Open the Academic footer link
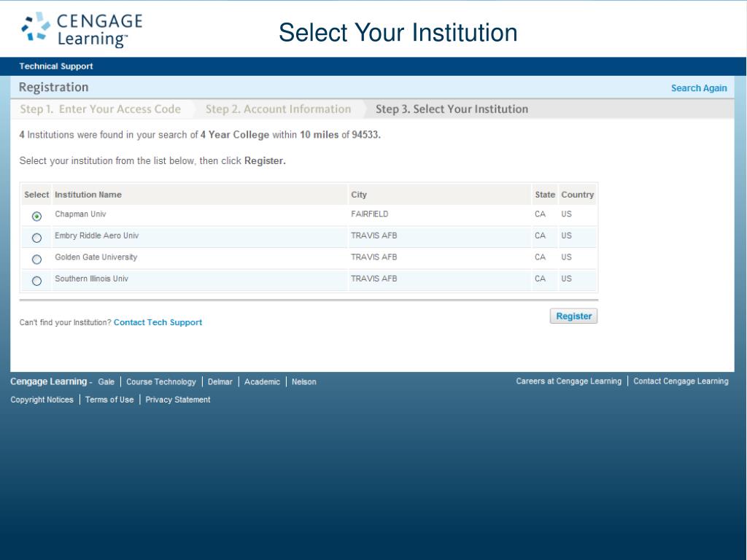Image resolution: width=747 pixels, height=560 pixels. [x=262, y=382]
